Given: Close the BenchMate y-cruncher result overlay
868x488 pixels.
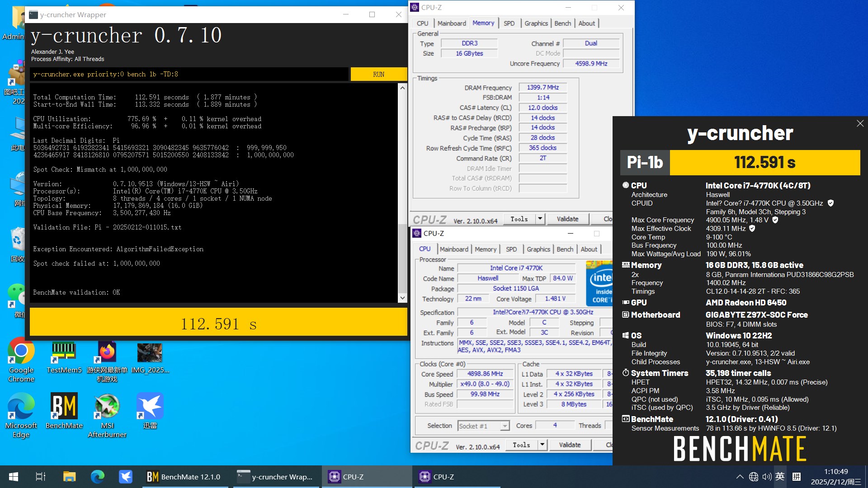Looking at the screenshot, I should (860, 123).
